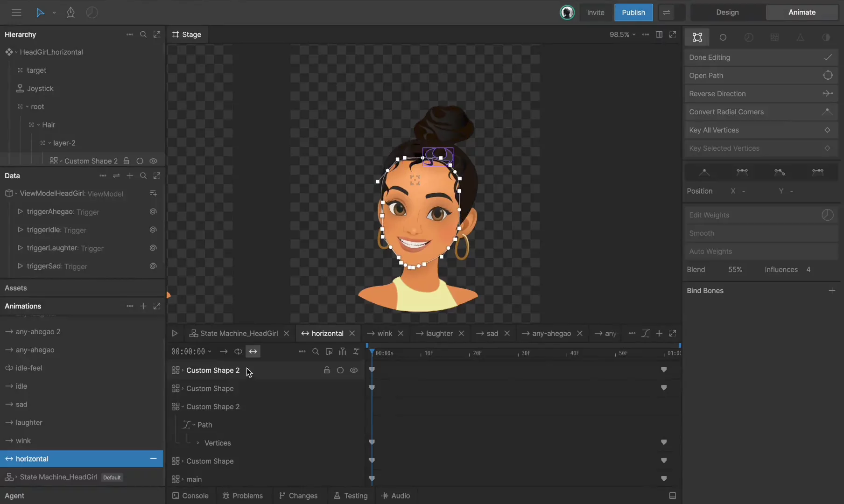This screenshot has width=844, height=504.
Task: Set vertex to mirrored handles
Action: coord(742,172)
